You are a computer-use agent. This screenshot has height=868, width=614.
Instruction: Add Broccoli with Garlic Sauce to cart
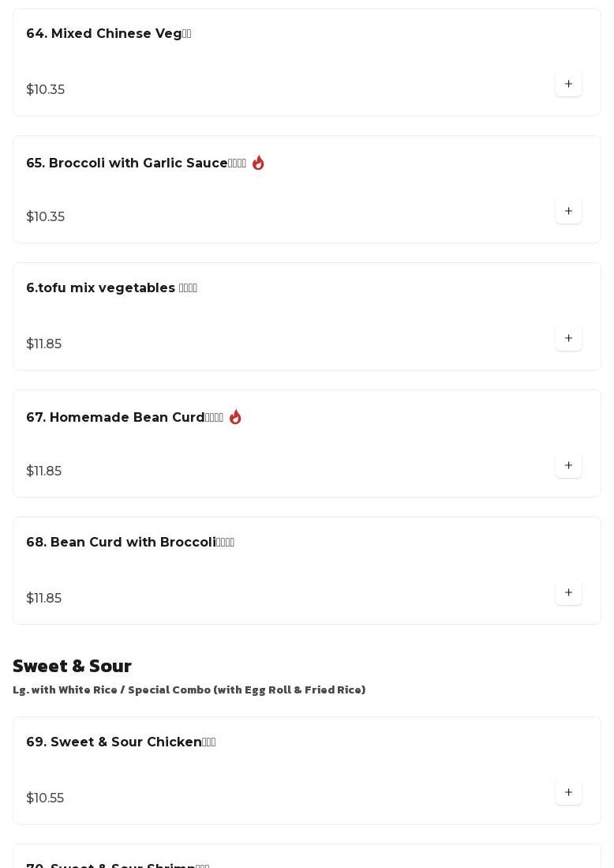[568, 212]
